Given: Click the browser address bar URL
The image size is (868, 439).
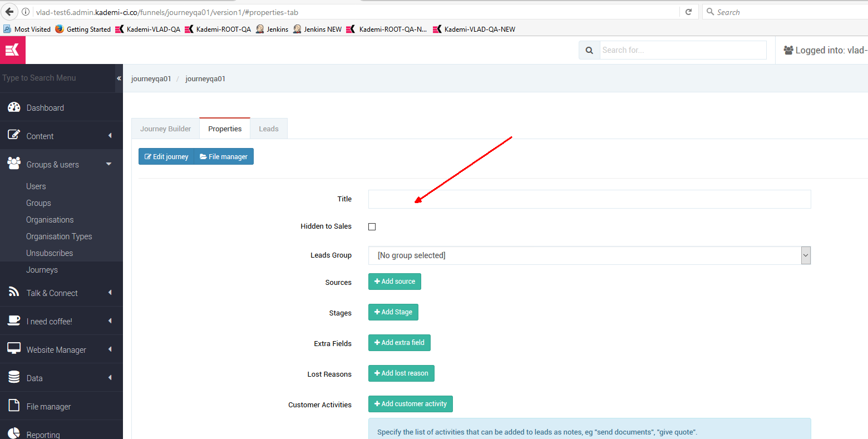Looking at the screenshot, I should click(x=167, y=12).
